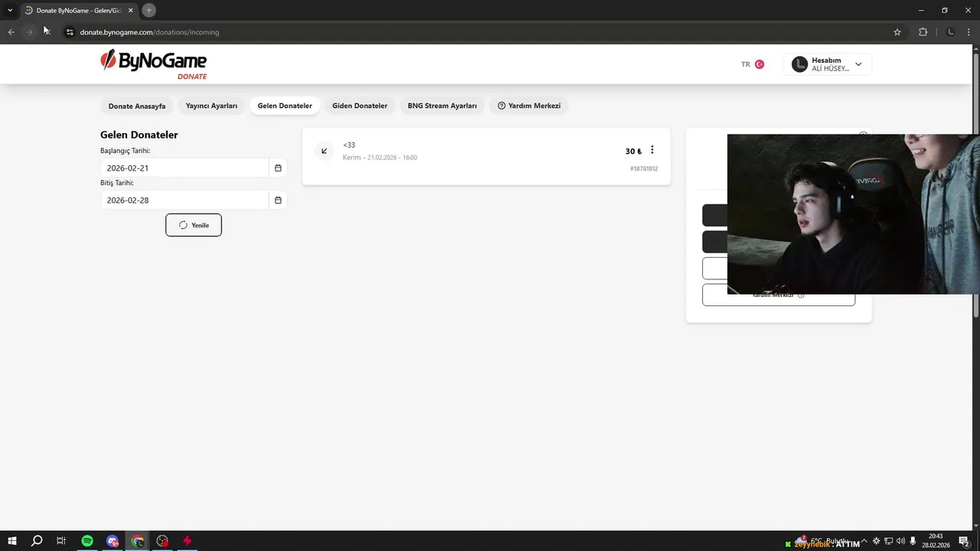Open the Bitiş Tarihi calendar picker
Viewport: 980px width, 551px height.
click(x=278, y=201)
